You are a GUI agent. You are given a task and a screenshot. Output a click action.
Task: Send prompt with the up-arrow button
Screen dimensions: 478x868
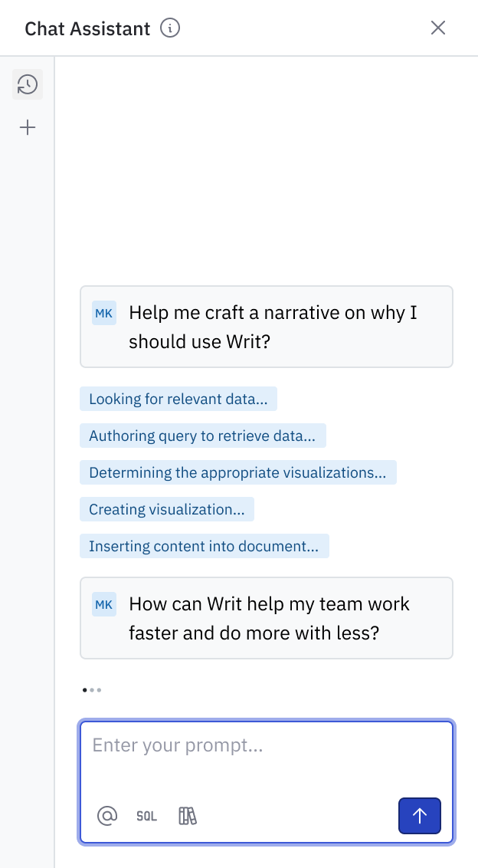[x=419, y=815]
